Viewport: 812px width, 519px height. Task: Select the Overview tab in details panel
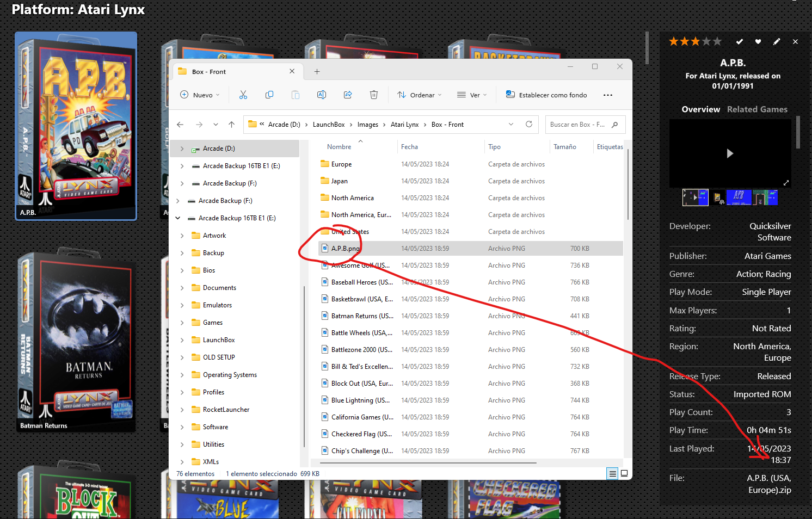(700, 109)
